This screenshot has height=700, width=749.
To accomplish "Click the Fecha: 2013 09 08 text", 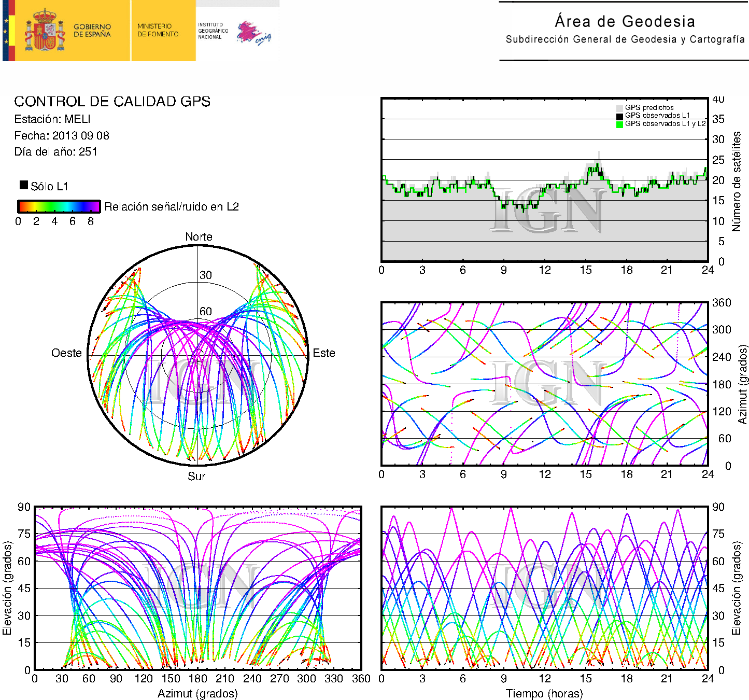I will point(62,136).
